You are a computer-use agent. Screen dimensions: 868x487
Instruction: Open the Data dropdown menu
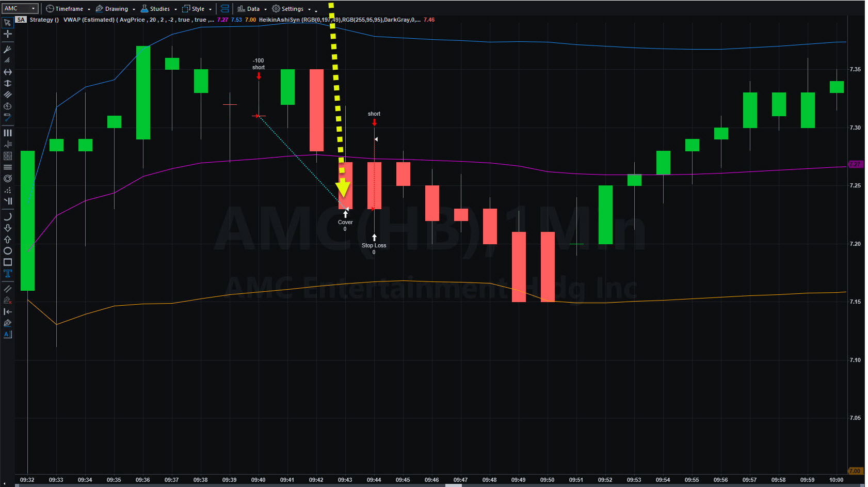click(252, 9)
